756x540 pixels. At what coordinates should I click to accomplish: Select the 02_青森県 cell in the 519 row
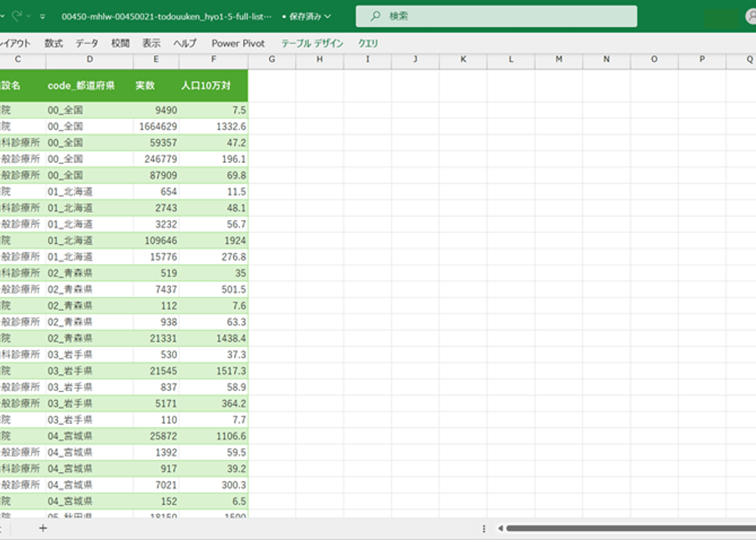pyautogui.click(x=90, y=273)
